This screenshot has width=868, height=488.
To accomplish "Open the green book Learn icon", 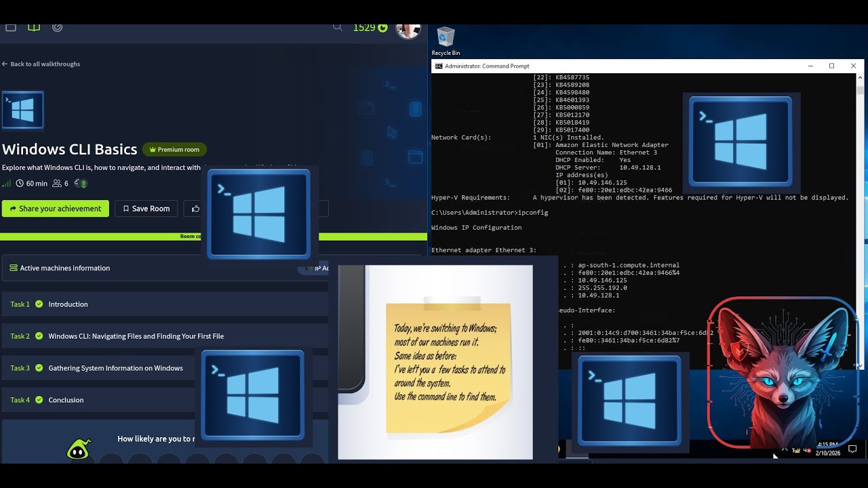I will point(34,28).
